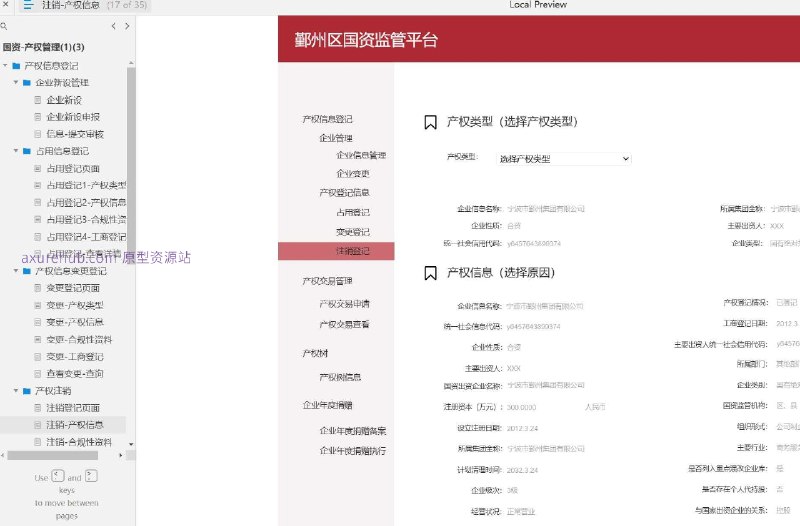The height and width of the screenshot is (526, 800).
Task: Open the 信息-提交审核 page
Action: pos(75,134)
